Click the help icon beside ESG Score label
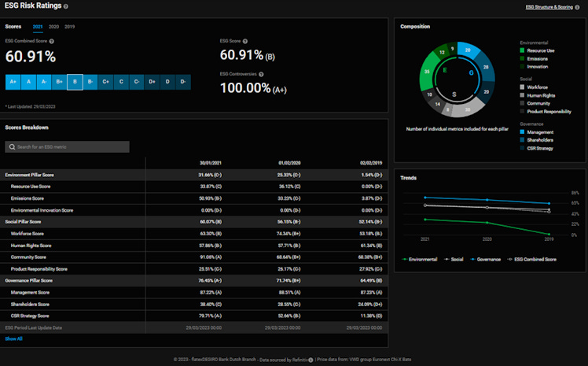 click(x=245, y=41)
